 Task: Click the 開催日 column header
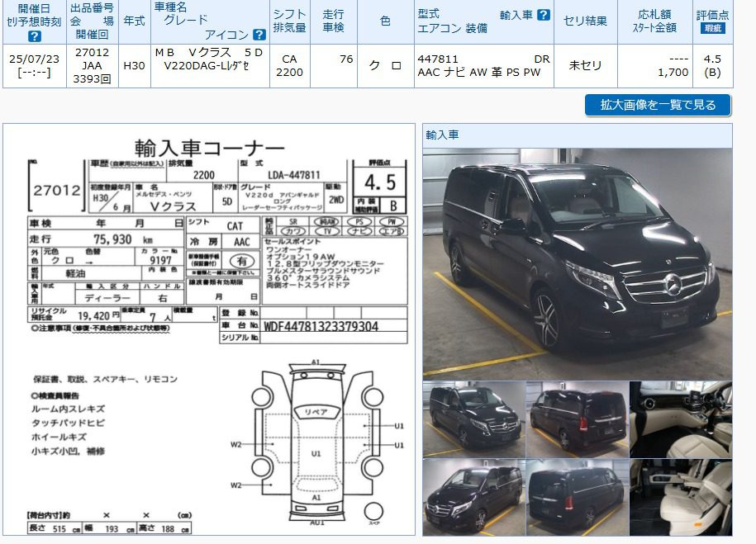(x=34, y=21)
